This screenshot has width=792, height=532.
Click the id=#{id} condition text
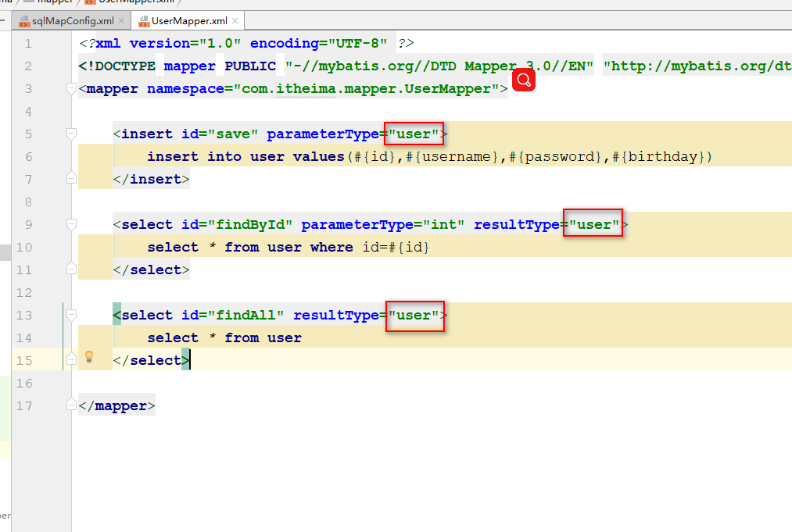click(x=396, y=248)
